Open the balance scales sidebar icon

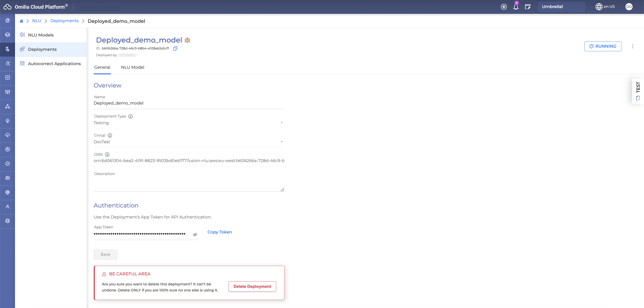click(8, 192)
